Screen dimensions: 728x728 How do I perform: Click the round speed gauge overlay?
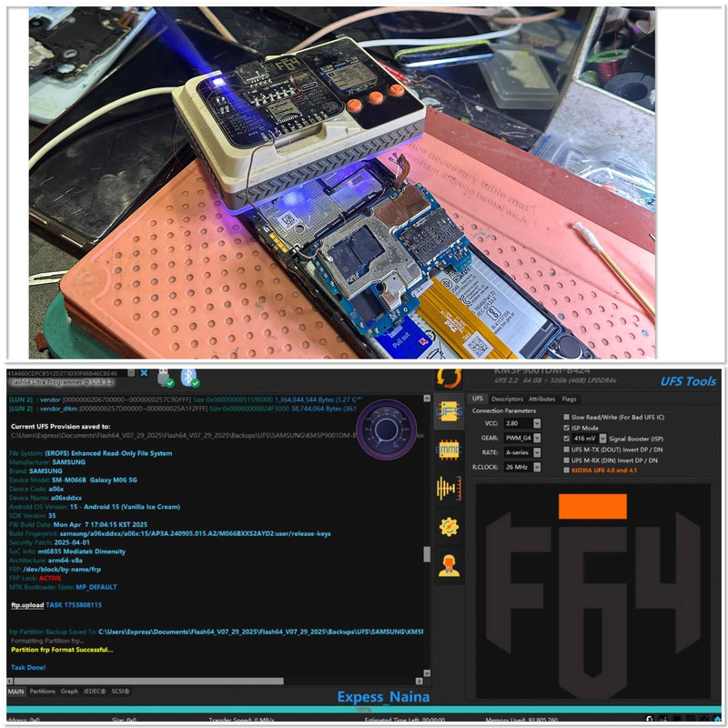(x=386, y=430)
